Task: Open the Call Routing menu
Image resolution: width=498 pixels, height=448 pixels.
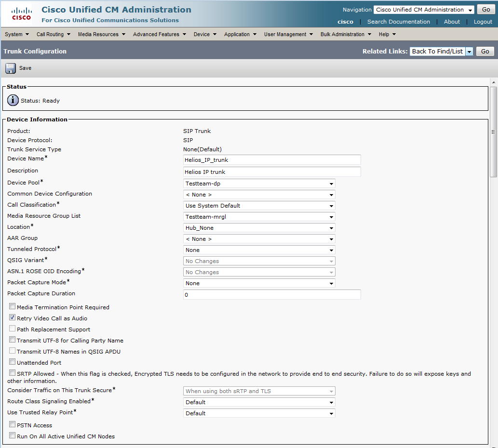Action: pos(53,34)
